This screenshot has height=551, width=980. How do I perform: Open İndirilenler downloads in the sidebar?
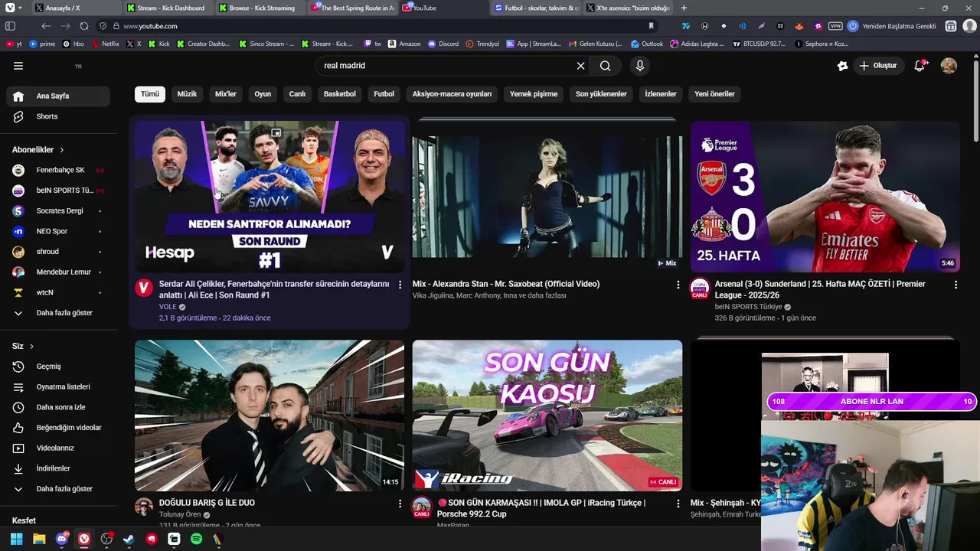coord(58,468)
